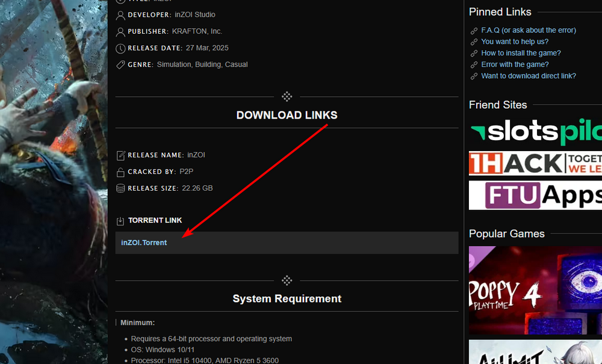Click the 'Simulation, Building, Casual' genre text

click(x=202, y=64)
